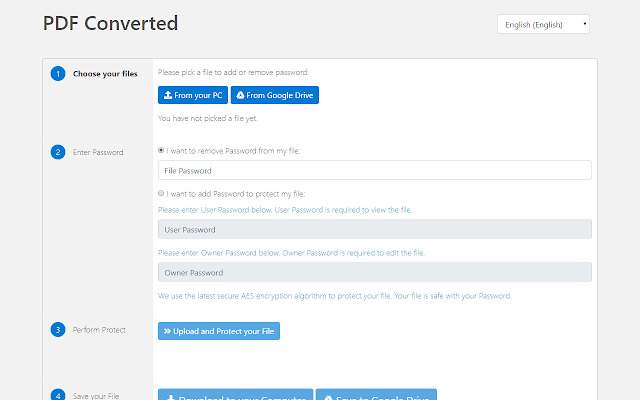640x400 pixels.
Task: Focus the File Password input field
Action: 375,170
